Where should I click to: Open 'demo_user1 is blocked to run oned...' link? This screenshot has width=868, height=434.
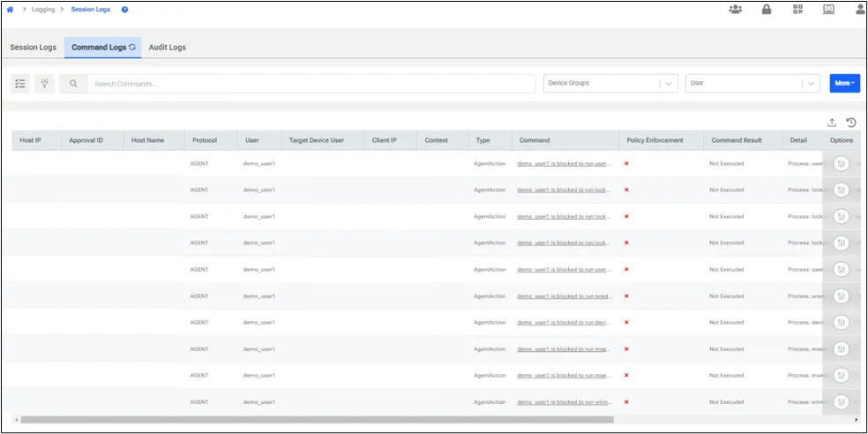click(x=565, y=296)
